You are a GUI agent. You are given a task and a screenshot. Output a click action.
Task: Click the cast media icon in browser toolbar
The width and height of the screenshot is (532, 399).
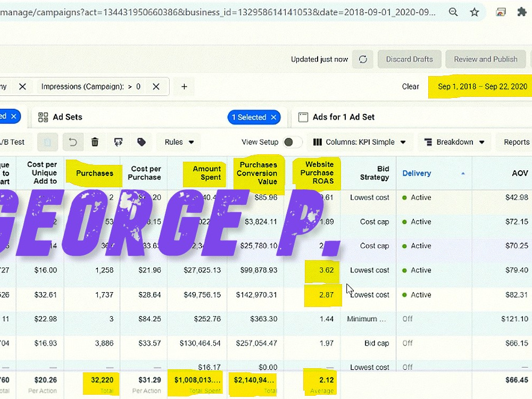(501, 12)
